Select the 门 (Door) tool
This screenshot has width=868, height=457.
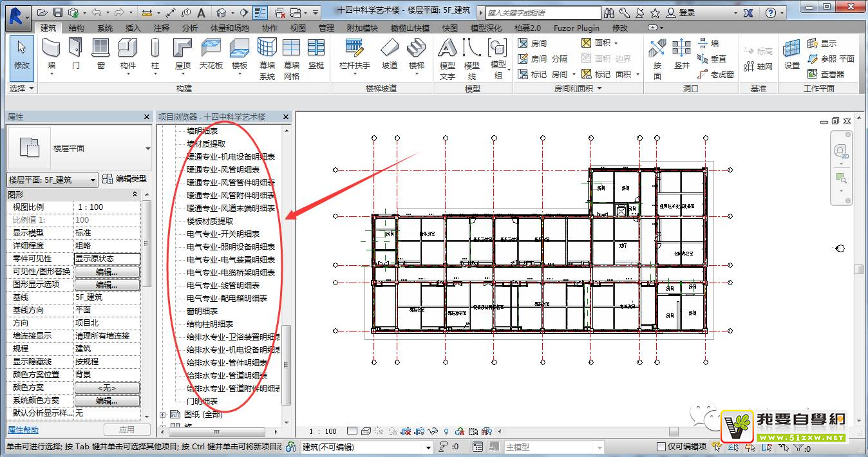pos(76,54)
